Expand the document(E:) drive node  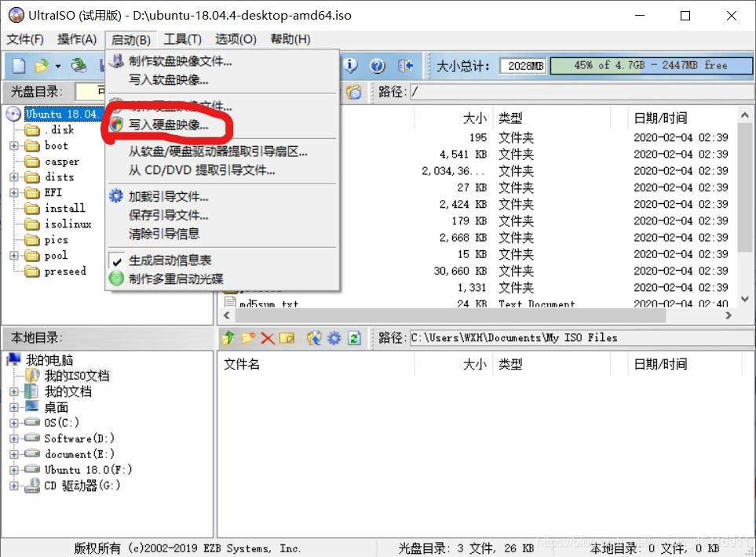click(x=14, y=454)
